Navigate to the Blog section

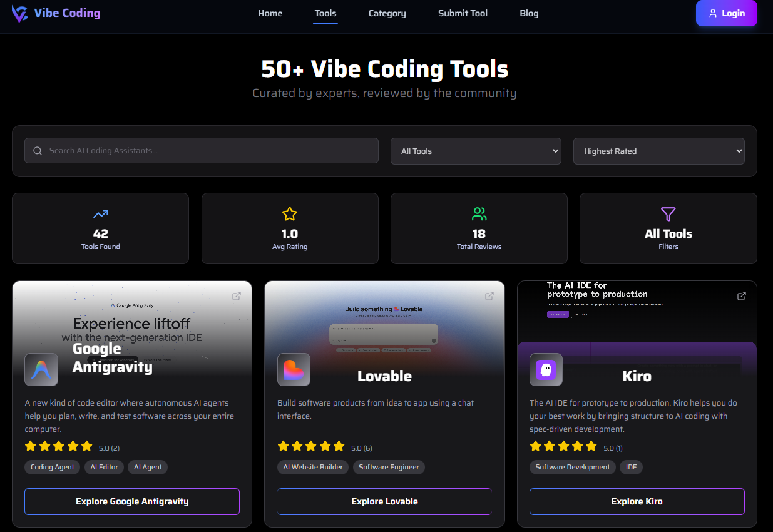pyautogui.click(x=529, y=13)
